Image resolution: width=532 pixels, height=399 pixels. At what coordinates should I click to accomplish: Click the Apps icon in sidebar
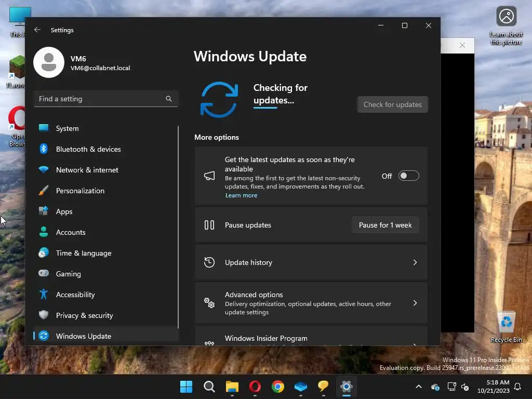(x=44, y=211)
